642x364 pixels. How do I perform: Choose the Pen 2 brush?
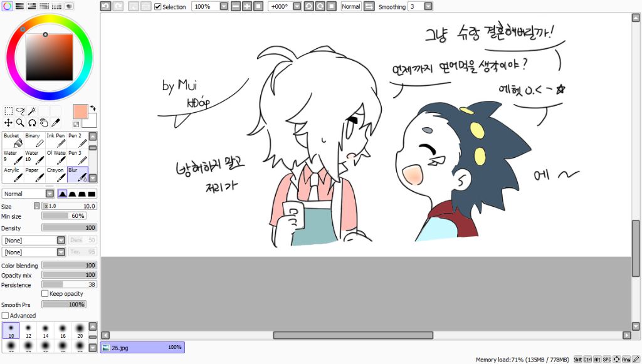coord(77,140)
